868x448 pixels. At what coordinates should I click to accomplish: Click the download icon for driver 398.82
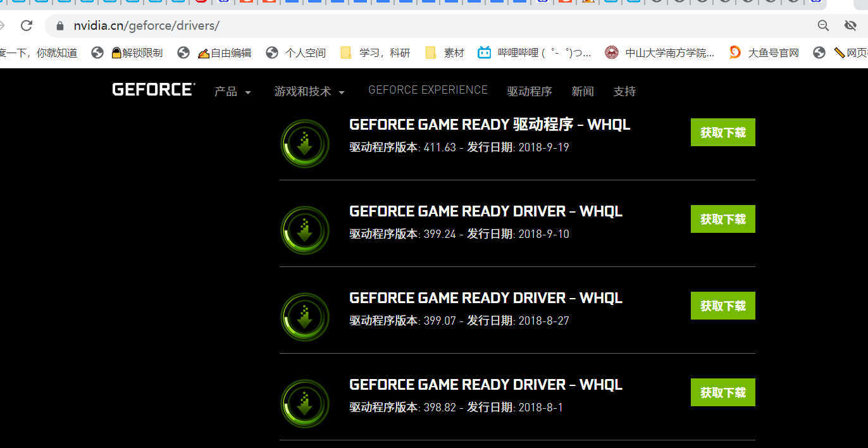[x=305, y=404]
